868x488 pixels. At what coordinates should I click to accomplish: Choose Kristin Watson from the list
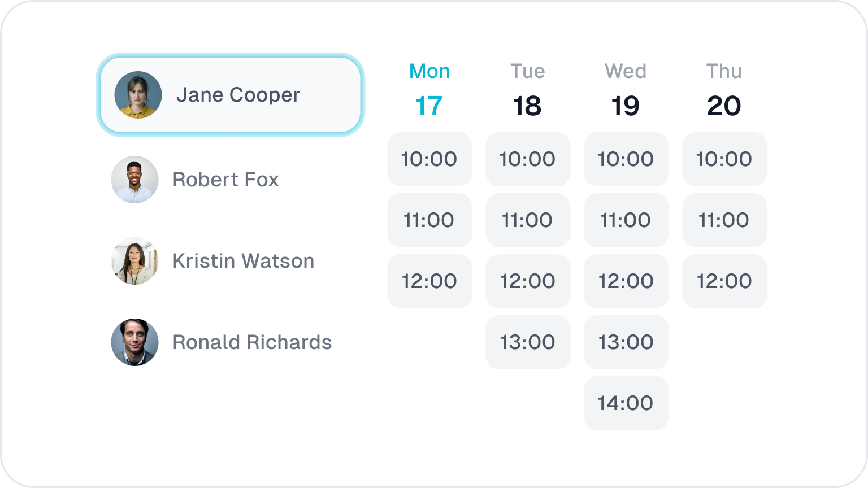[243, 261]
